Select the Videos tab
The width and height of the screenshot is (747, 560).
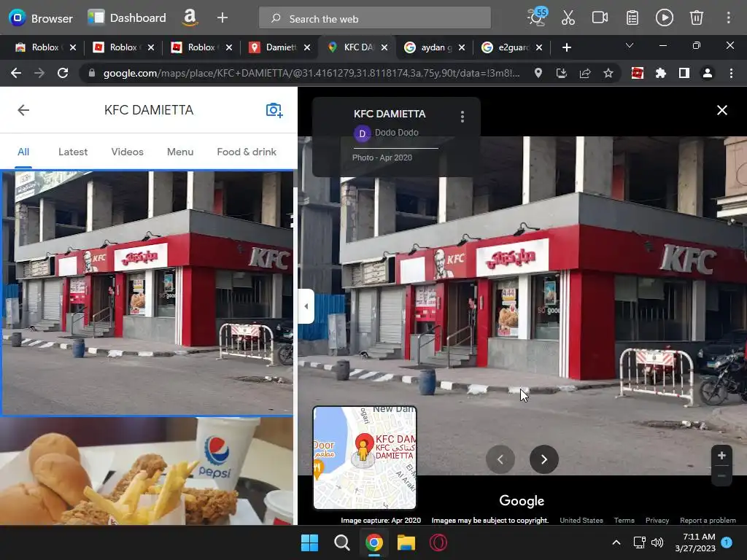127,152
